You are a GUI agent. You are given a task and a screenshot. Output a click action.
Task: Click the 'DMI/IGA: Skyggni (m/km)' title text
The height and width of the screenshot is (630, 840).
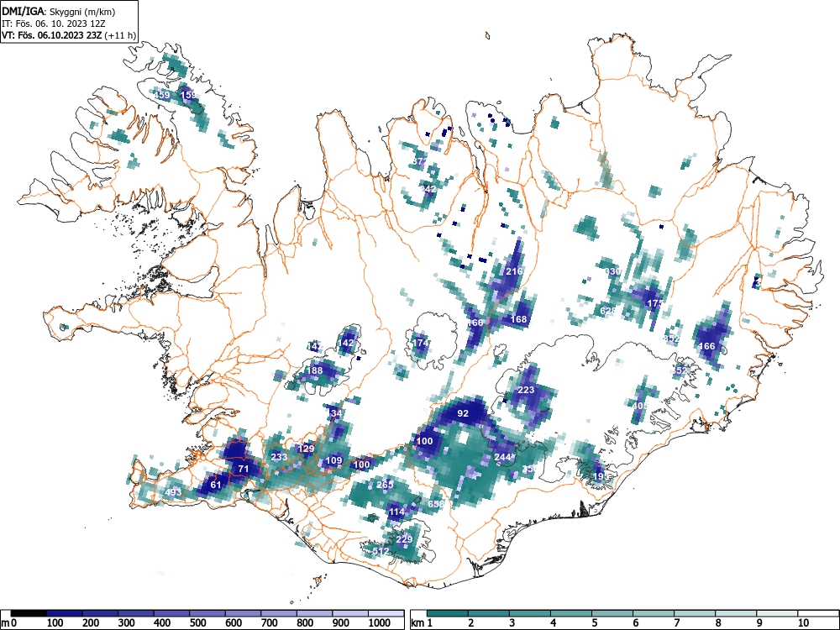pos(59,11)
